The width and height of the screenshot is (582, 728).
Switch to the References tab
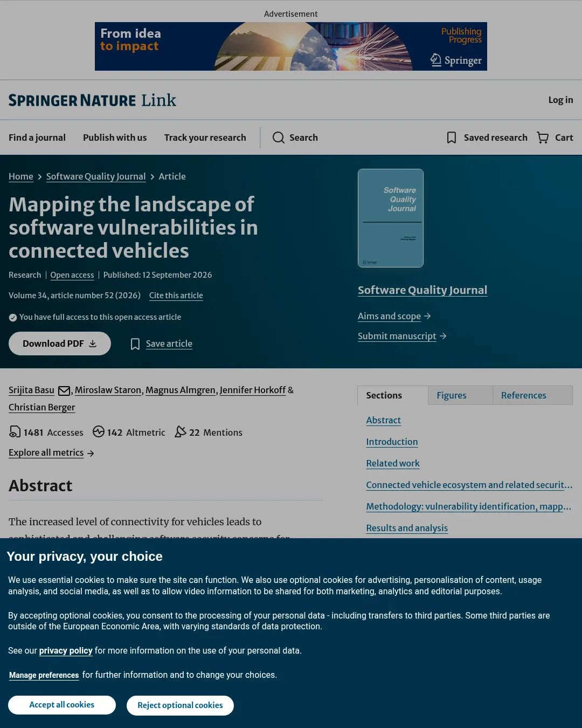click(532, 395)
